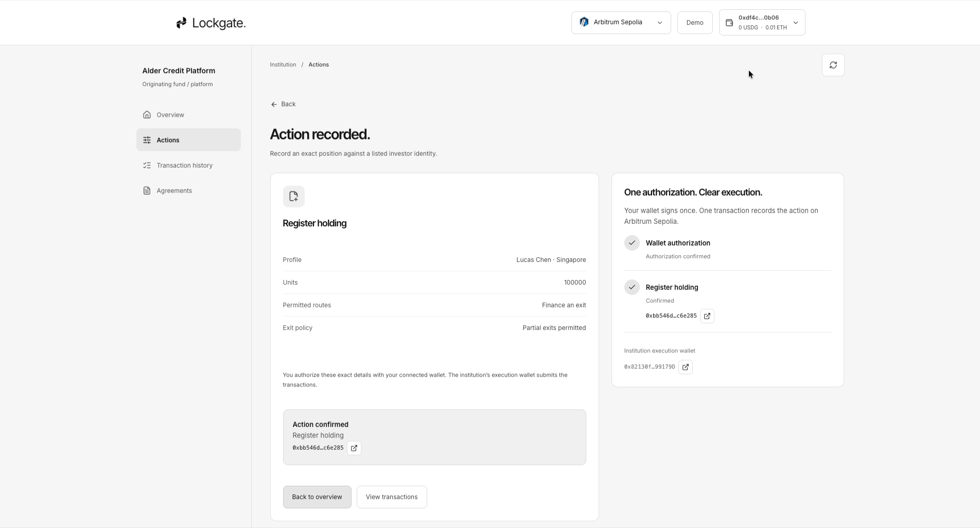Click the Transaction history list icon
980x528 pixels.
(147, 165)
